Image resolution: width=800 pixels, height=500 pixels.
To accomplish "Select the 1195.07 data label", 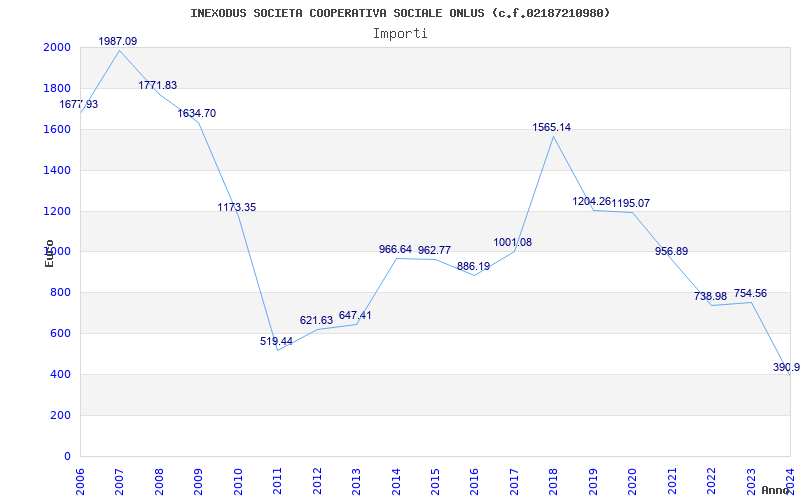I will (x=631, y=203).
